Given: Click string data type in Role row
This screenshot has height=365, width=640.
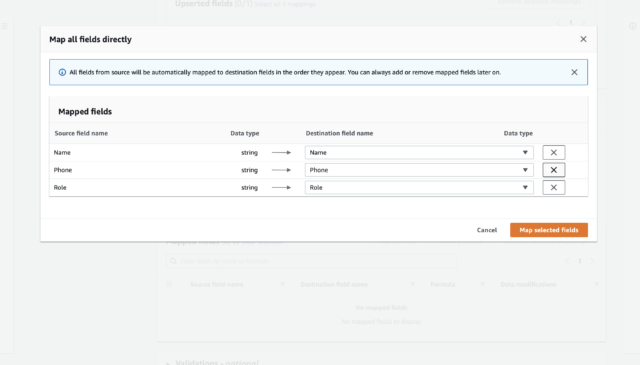Looking at the screenshot, I should pos(249,187).
